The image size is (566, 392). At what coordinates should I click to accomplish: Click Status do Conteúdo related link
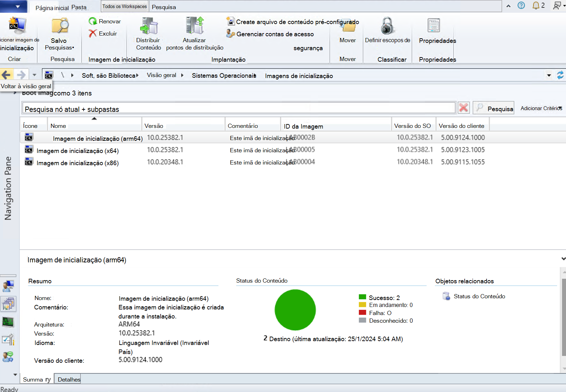pos(479,297)
